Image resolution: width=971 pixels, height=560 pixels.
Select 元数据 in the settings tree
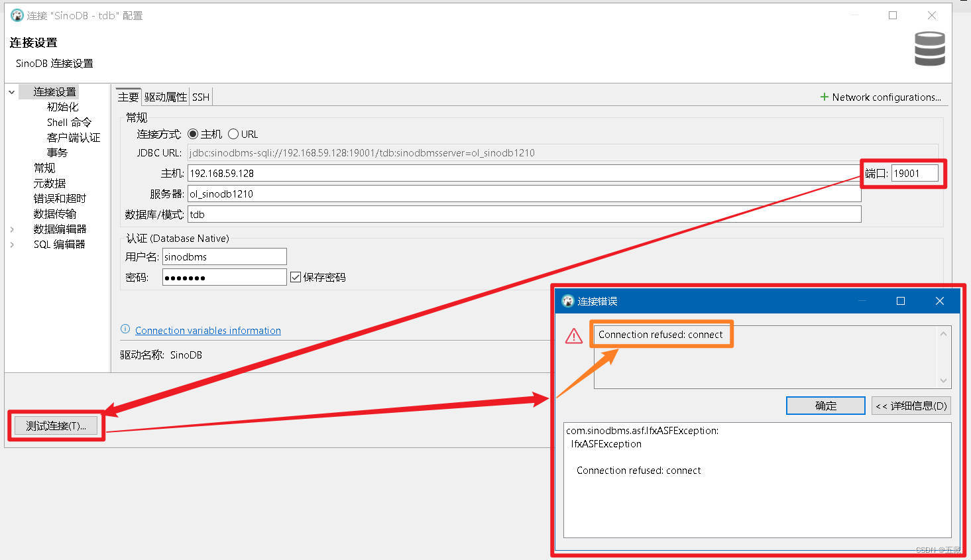point(50,183)
